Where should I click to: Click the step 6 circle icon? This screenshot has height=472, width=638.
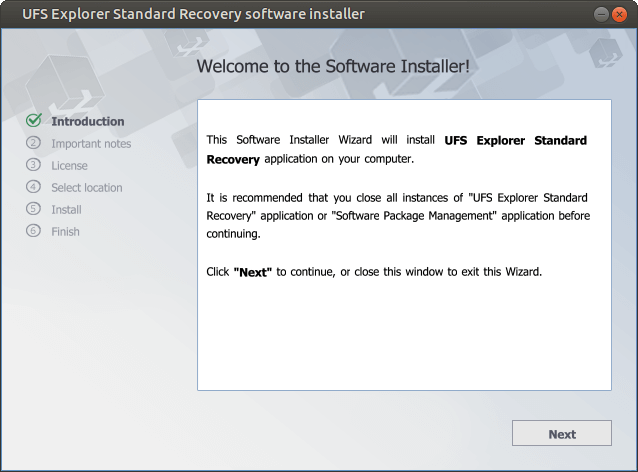[x=33, y=231]
